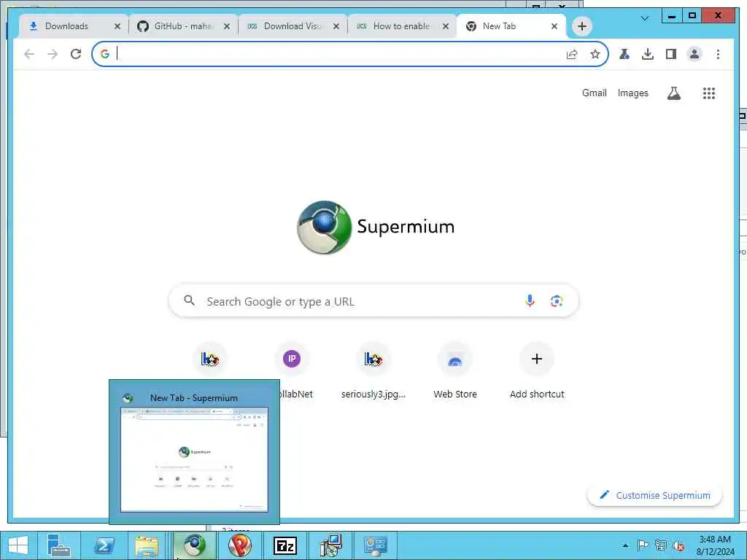Close the Download Visu tab
Screen dimensions: 747x560
pos(336,26)
